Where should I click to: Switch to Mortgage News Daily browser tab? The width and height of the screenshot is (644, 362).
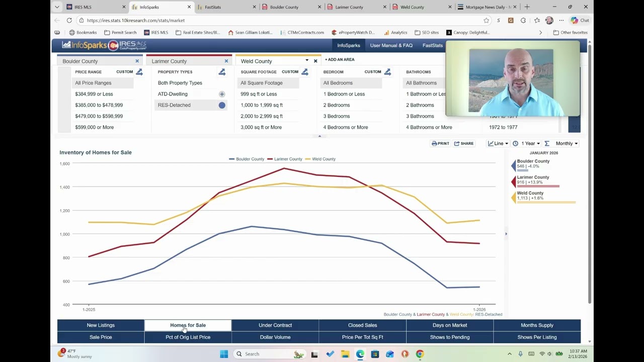pos(488,7)
